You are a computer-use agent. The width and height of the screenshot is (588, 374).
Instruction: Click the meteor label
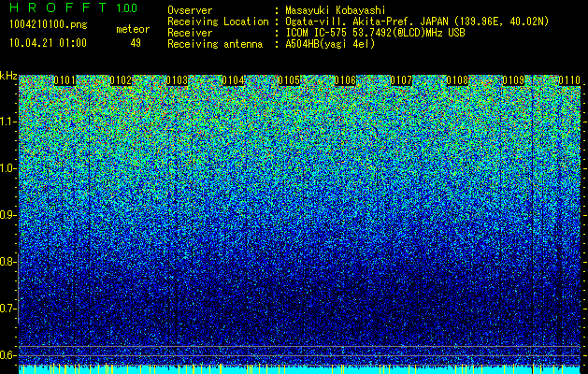point(133,29)
